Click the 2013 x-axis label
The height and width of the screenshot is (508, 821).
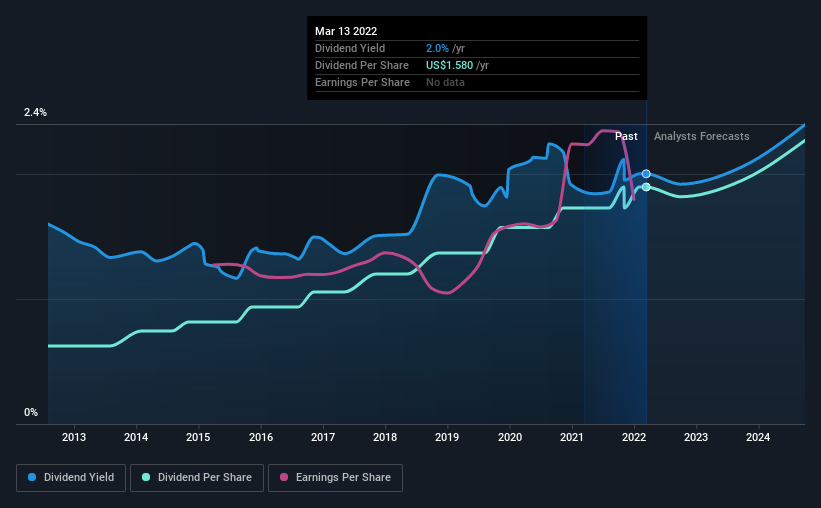(x=74, y=437)
